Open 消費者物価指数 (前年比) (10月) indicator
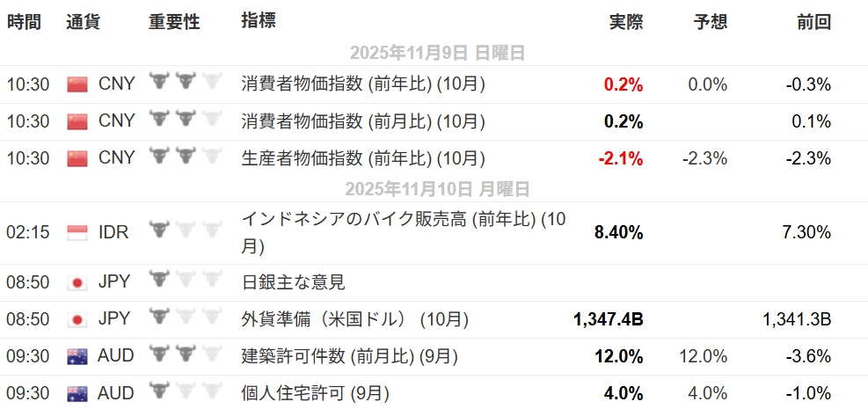The height and width of the screenshot is (409, 868). point(363,85)
